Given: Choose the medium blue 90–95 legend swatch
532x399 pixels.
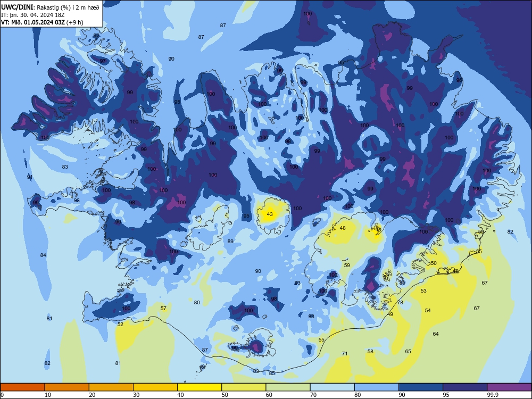Looking at the screenshot, I should 421,387.
